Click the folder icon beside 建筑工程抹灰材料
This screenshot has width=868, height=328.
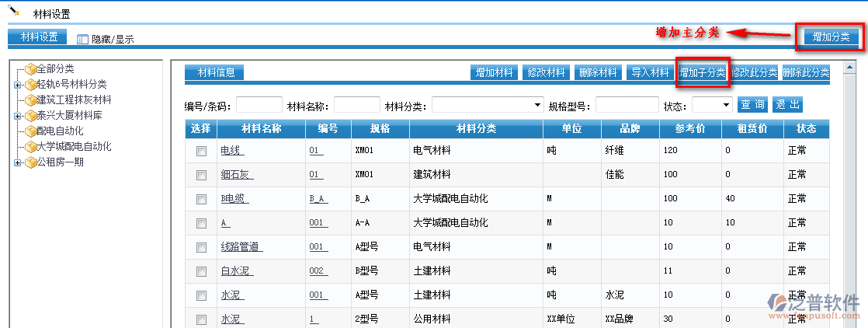click(x=30, y=100)
